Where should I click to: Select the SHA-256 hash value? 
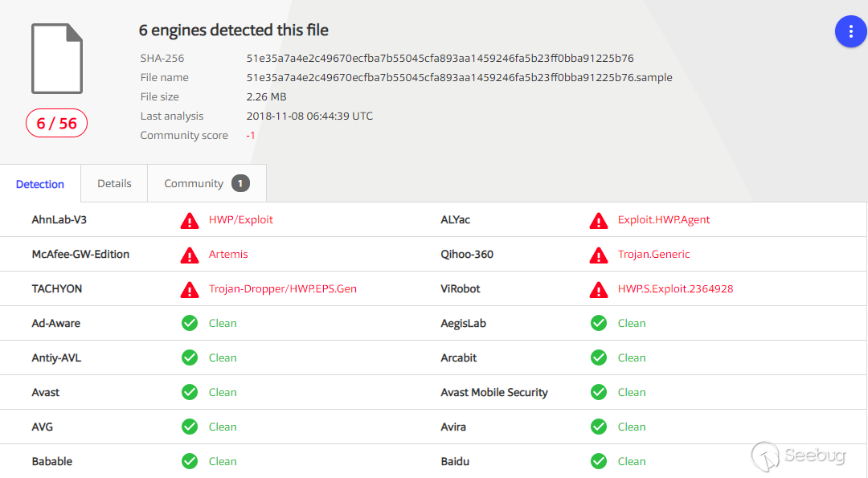click(440, 58)
